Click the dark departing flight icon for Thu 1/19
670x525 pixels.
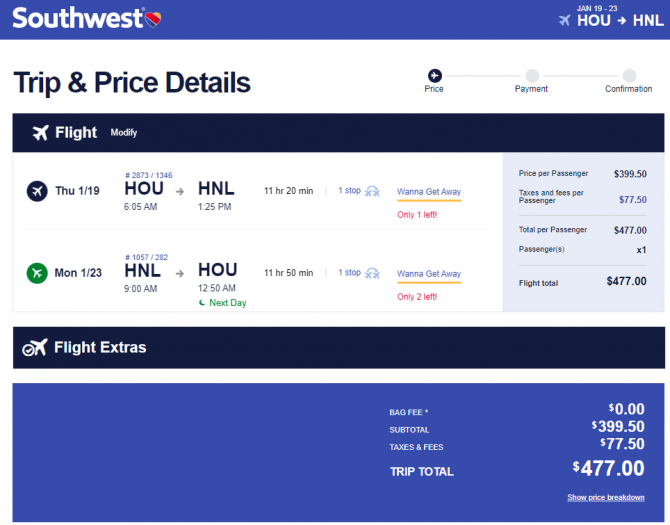pos(37,191)
